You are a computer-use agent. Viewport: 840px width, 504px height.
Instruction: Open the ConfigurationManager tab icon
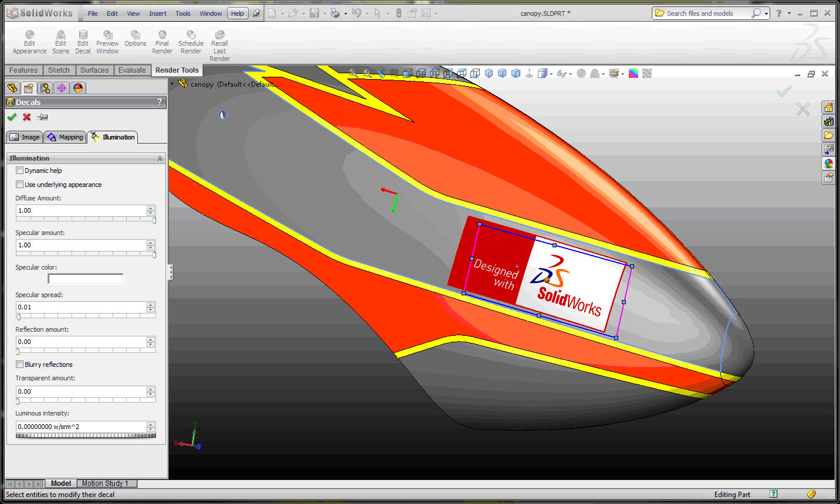[45, 88]
